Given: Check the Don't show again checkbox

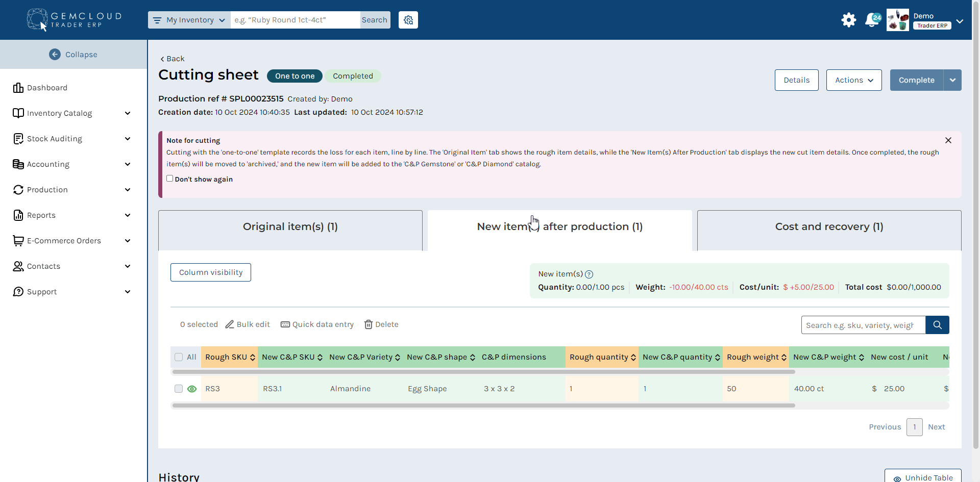Looking at the screenshot, I should tap(170, 179).
